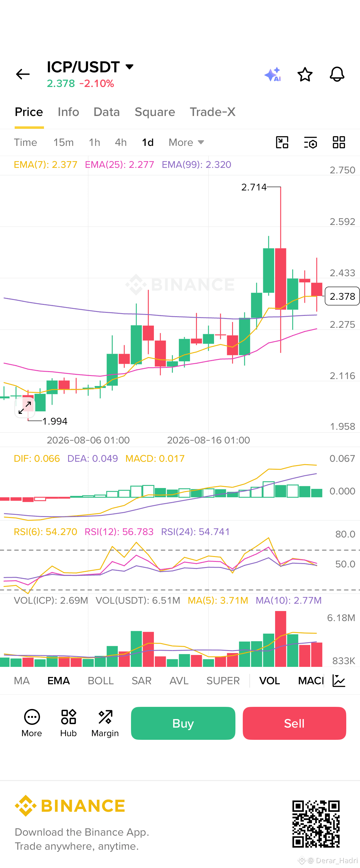This screenshot has height=868, width=360.
Task: Click the -2.10% price change text
Action: point(97,84)
